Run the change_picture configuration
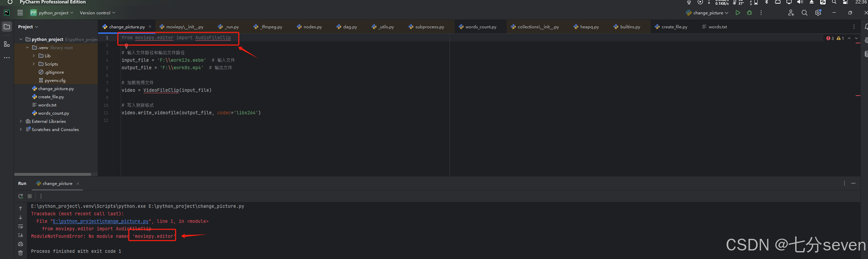The image size is (868, 259). click(738, 13)
